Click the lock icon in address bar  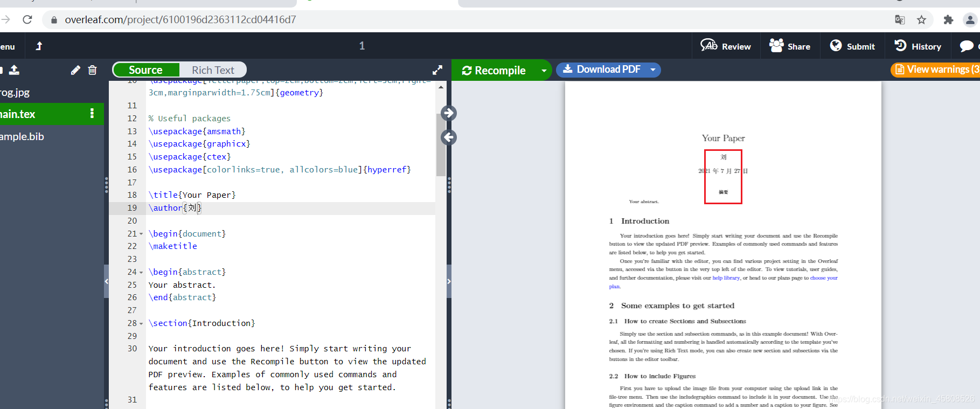(x=54, y=20)
